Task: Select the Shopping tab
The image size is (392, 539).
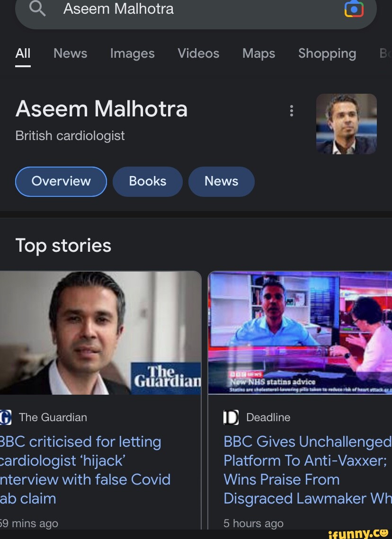Action: pyautogui.click(x=327, y=53)
